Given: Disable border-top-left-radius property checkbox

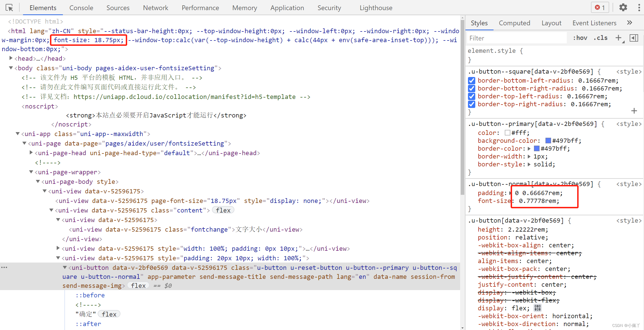Looking at the screenshot, I should (x=472, y=96).
